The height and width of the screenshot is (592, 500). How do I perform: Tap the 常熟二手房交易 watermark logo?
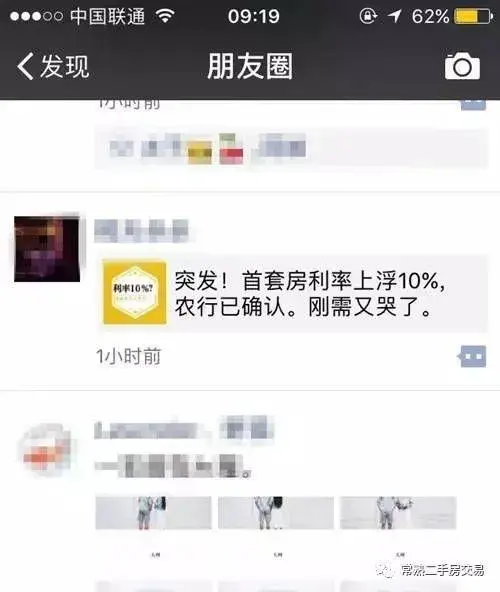click(431, 570)
